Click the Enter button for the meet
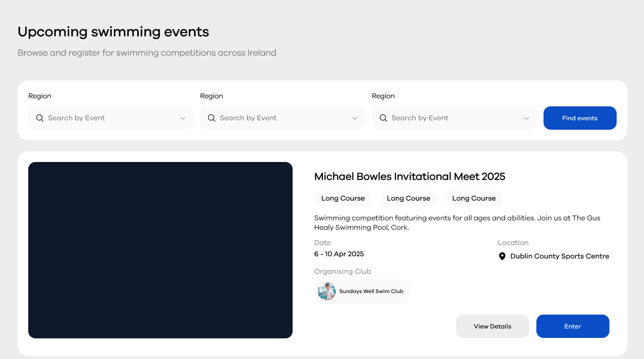 click(573, 326)
